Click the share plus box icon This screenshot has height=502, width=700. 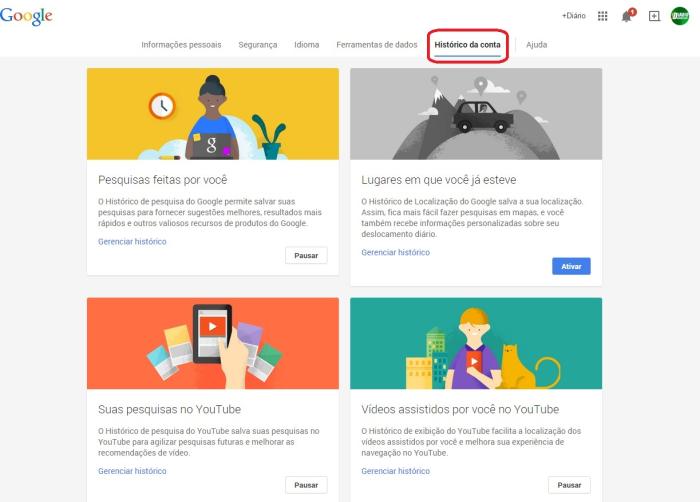point(654,16)
